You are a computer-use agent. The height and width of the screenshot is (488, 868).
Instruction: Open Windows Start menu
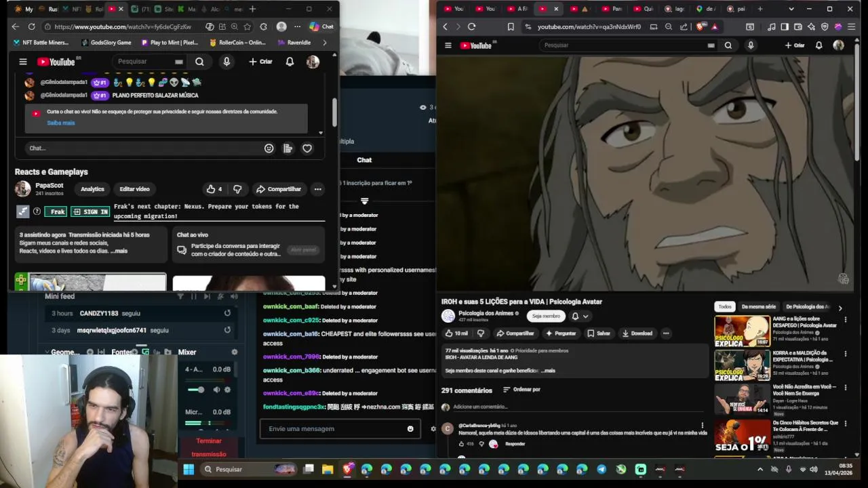click(x=189, y=469)
